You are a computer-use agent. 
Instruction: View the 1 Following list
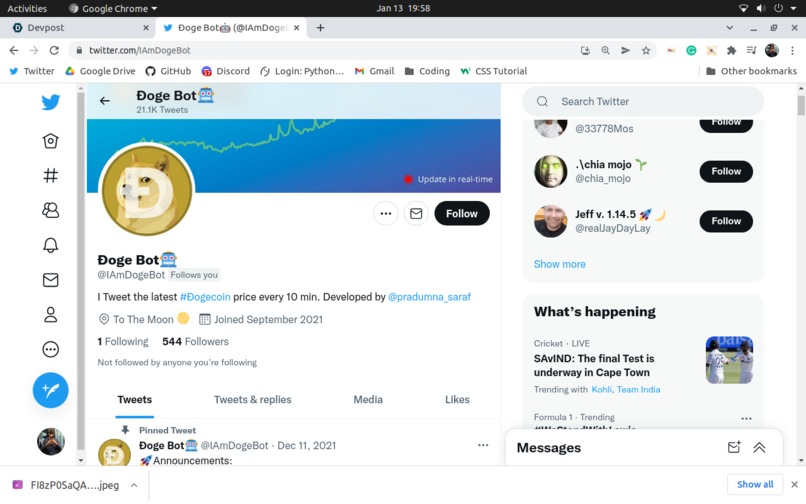point(123,341)
